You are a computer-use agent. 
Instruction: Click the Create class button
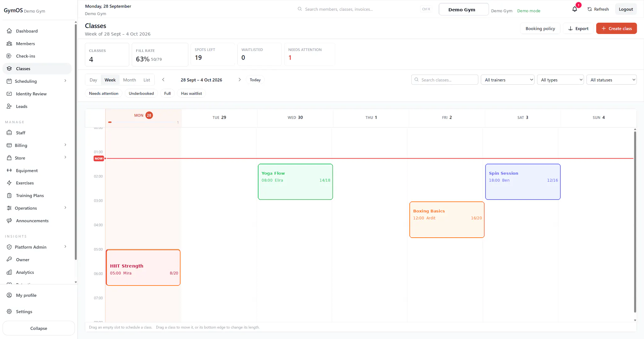click(x=616, y=28)
